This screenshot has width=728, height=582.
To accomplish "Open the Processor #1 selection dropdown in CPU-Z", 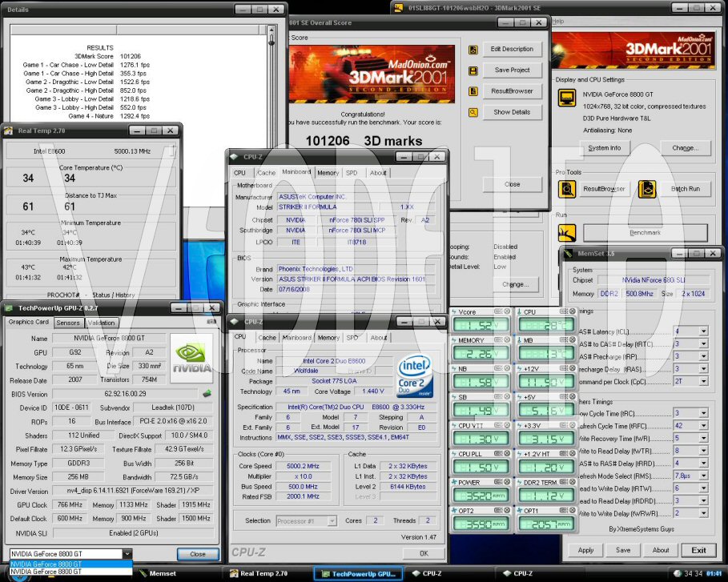I will point(332,521).
